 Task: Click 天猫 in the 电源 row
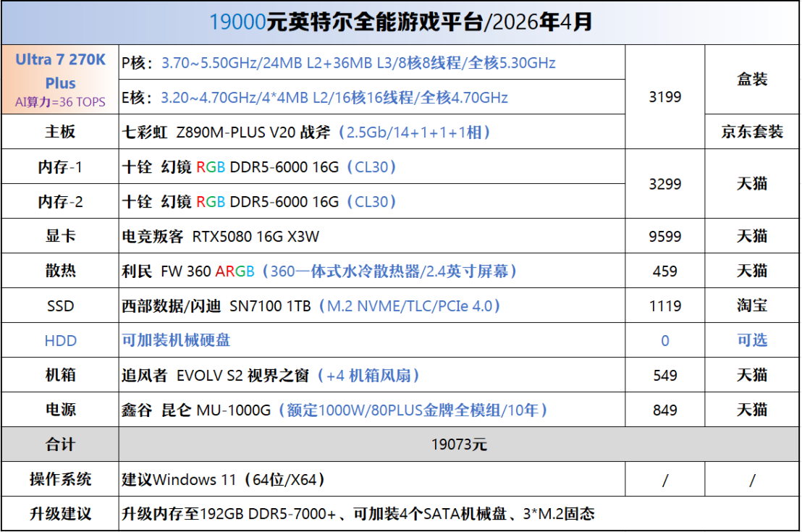point(752,410)
